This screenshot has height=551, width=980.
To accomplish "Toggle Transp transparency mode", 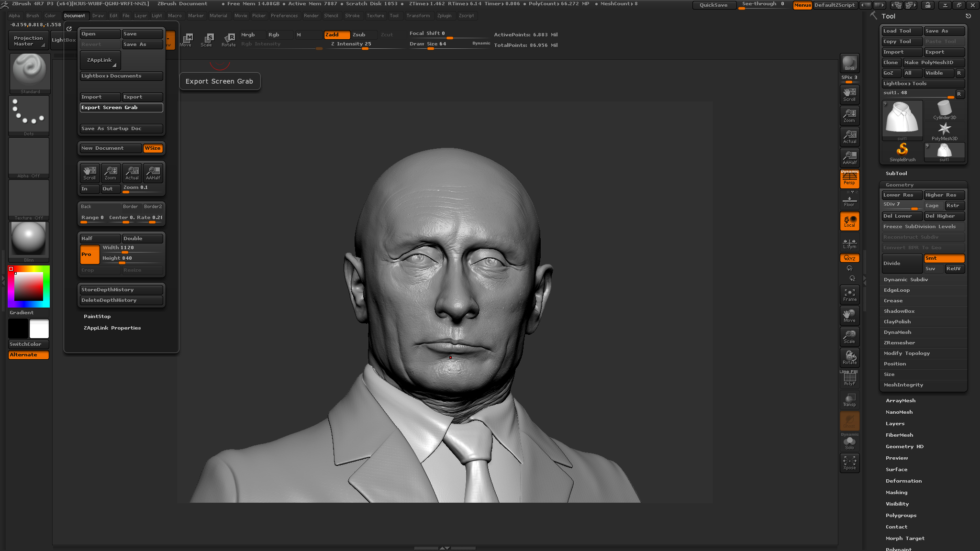I will (x=849, y=400).
